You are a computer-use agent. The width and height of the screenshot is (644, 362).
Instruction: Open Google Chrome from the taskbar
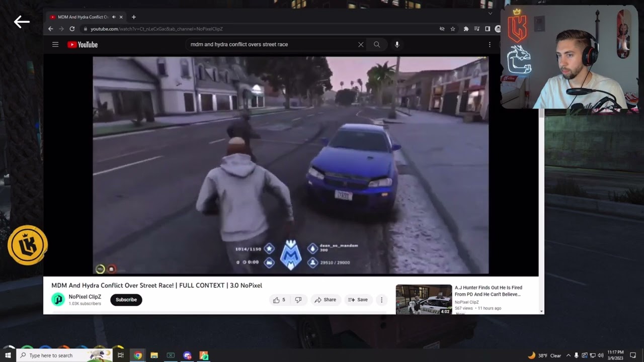138,355
